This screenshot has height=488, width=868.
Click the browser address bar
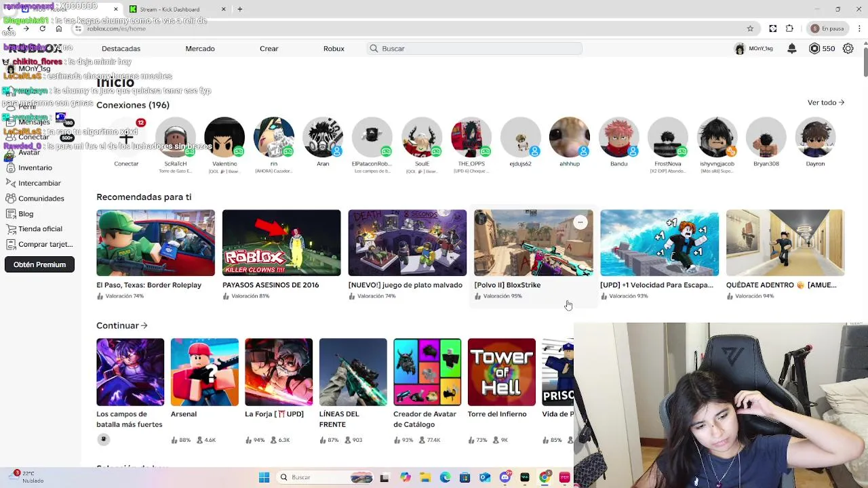(x=414, y=28)
